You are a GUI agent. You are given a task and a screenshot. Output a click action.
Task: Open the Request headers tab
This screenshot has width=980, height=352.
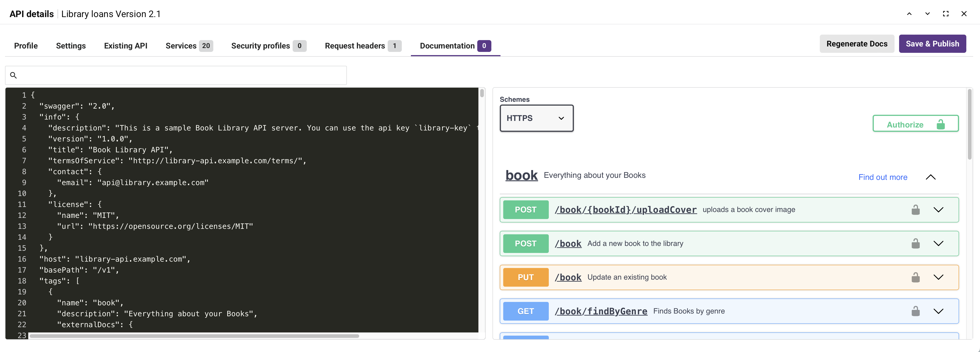tap(363, 46)
